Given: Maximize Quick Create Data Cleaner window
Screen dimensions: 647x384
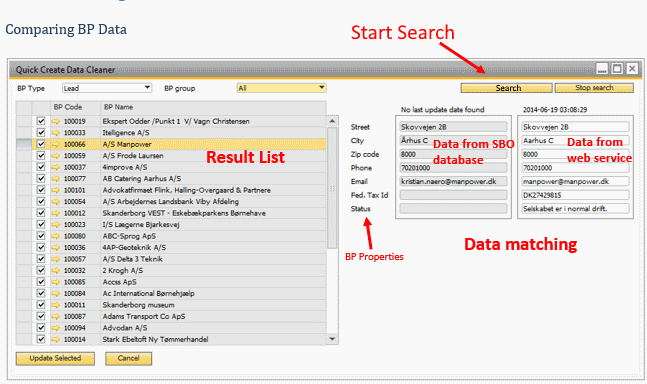Looking at the screenshot, I should tap(617, 68).
